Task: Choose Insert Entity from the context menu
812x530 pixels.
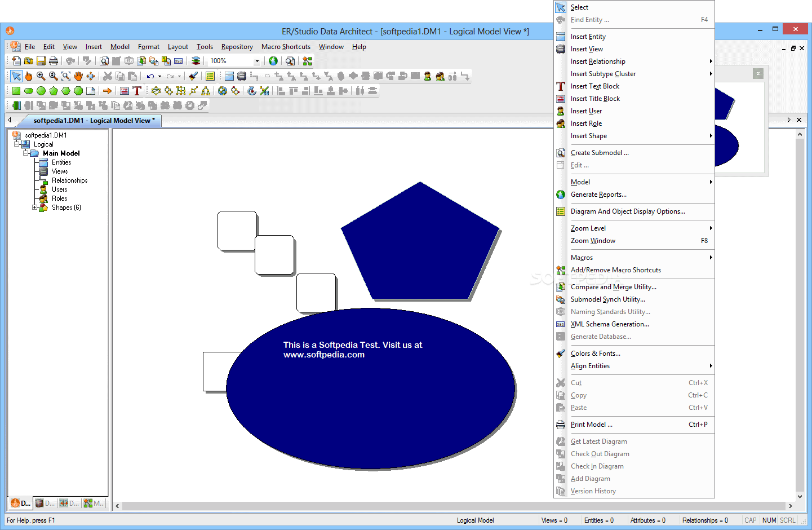Action: [x=634, y=37]
